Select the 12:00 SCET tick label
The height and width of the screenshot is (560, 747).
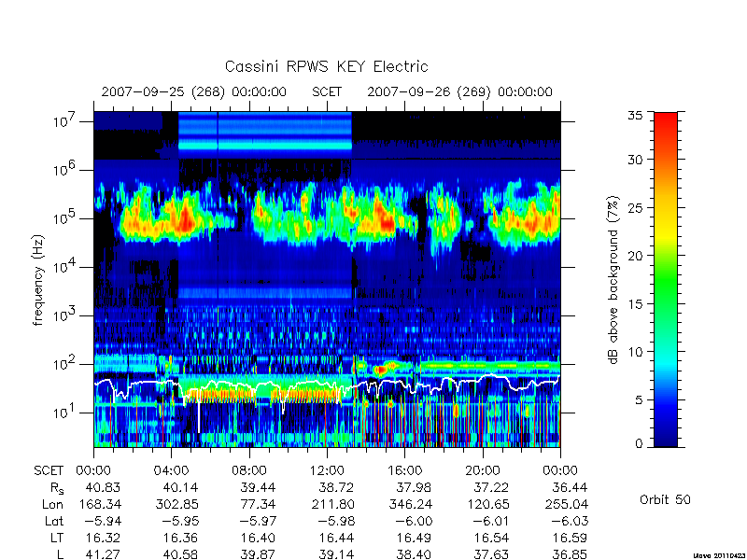click(x=327, y=471)
